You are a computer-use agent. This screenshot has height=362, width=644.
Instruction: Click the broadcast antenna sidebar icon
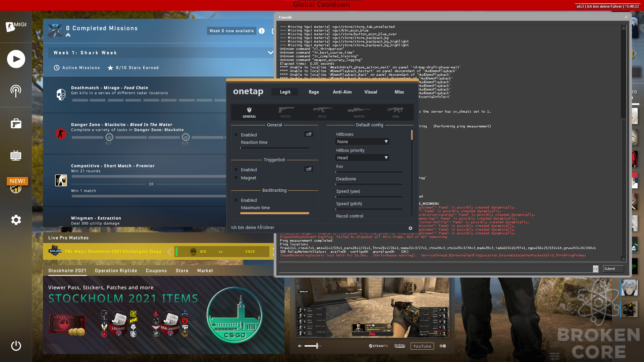16,91
